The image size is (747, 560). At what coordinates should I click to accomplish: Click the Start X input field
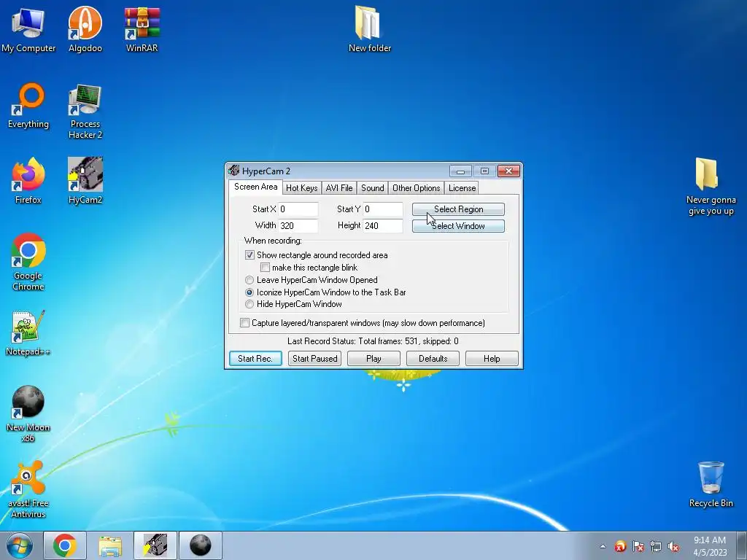298,209
